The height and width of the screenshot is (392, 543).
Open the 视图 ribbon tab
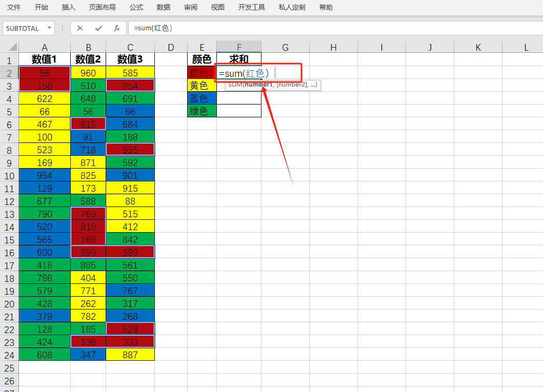218,7
